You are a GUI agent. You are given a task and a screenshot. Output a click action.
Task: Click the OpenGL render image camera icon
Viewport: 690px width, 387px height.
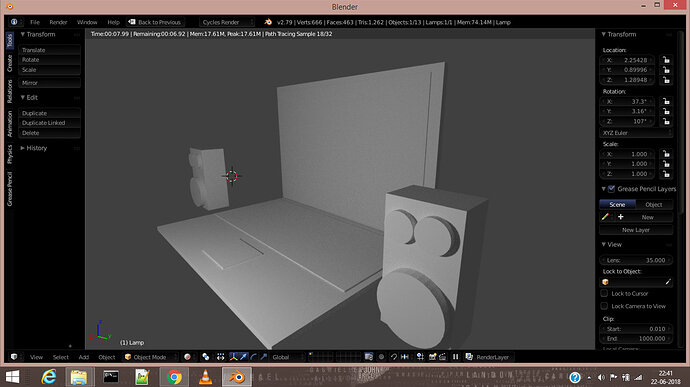[432, 357]
